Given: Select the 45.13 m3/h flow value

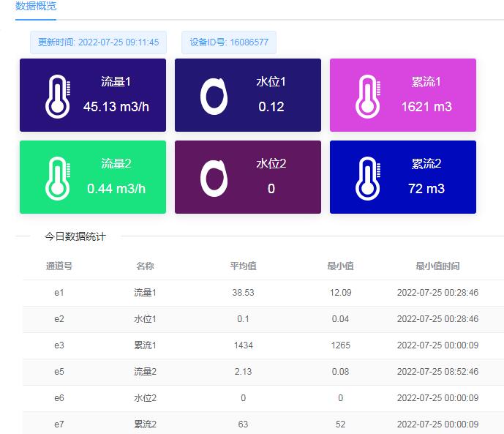Looking at the screenshot, I should [x=116, y=107].
